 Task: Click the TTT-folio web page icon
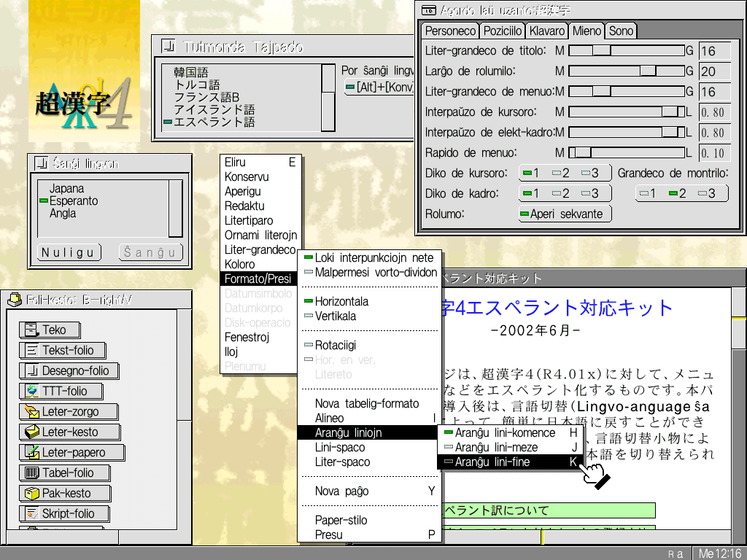(x=31, y=391)
